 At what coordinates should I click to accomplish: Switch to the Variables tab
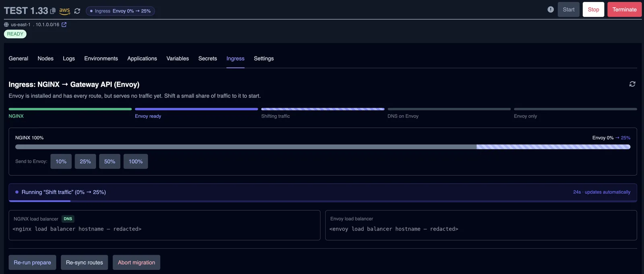[x=178, y=58]
